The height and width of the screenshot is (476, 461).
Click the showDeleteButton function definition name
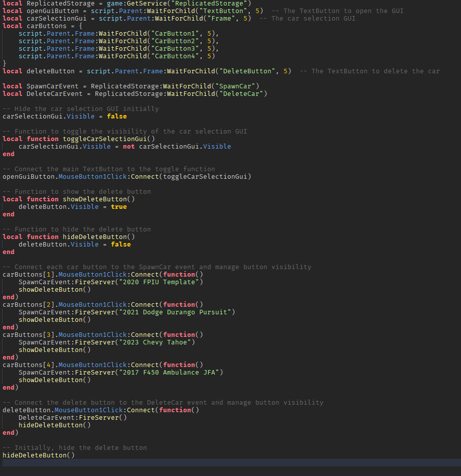(x=95, y=199)
